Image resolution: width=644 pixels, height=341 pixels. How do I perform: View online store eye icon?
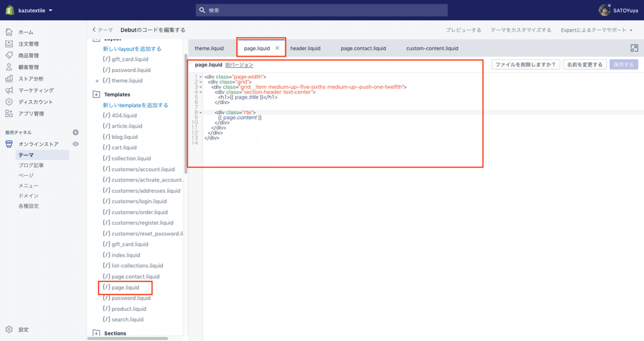click(x=76, y=144)
